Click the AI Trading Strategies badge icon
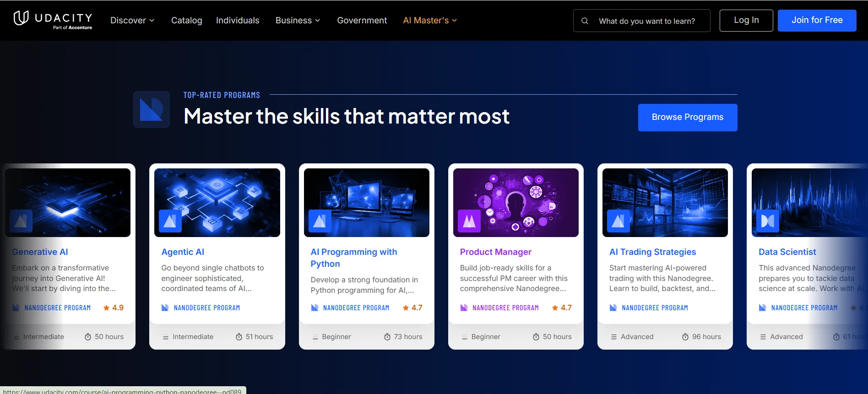Screen dimensions: 868x394 tap(618, 221)
